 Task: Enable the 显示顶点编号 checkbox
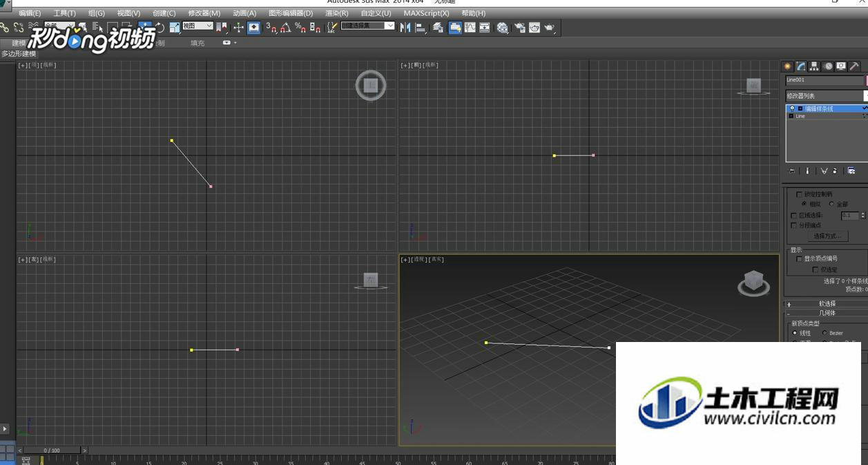(800, 259)
